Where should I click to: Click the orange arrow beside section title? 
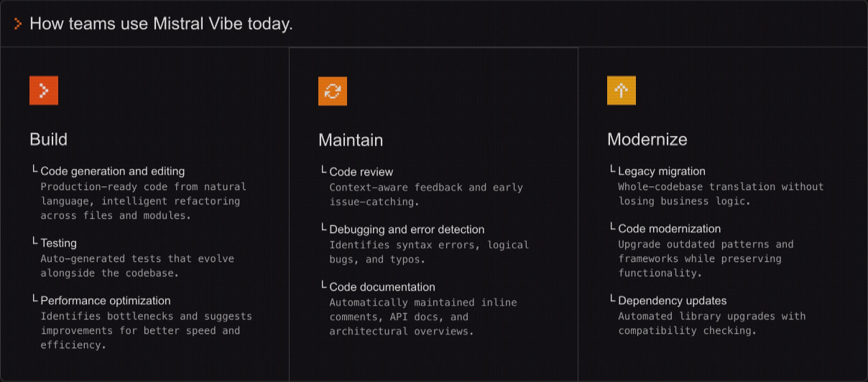[18, 24]
